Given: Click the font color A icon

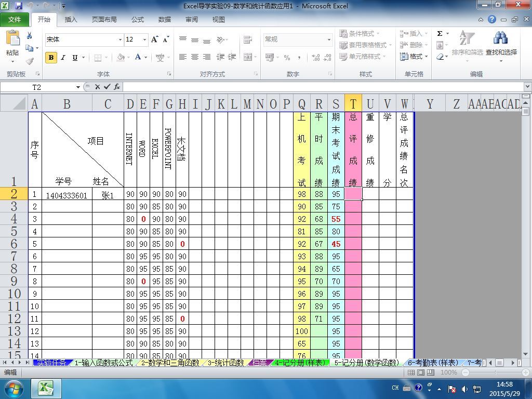Looking at the screenshot, I should pyautogui.click(x=138, y=57).
